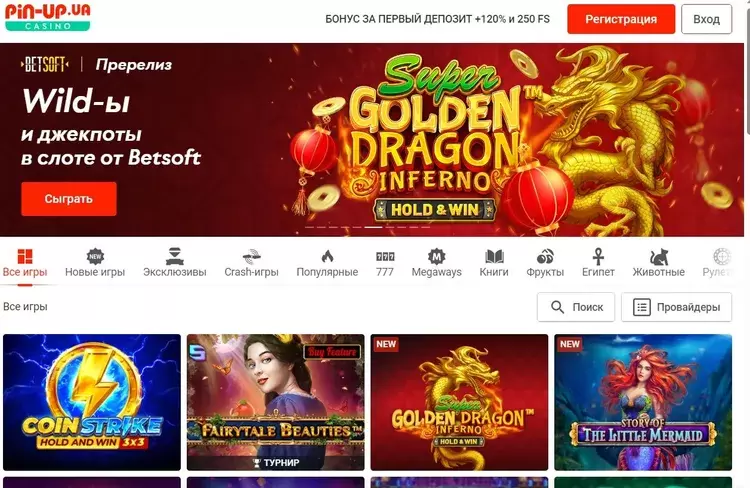Switch to the Эксклюзивы tab label
The image size is (750, 488).
click(175, 272)
